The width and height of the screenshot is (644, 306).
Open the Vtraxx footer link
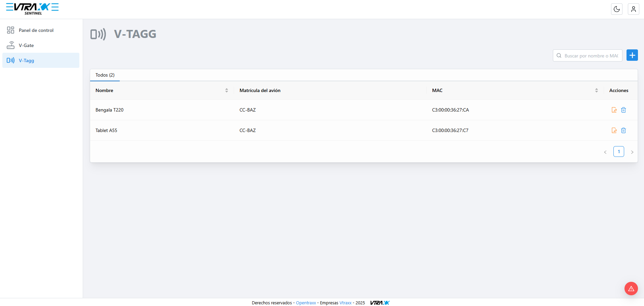tap(345, 303)
